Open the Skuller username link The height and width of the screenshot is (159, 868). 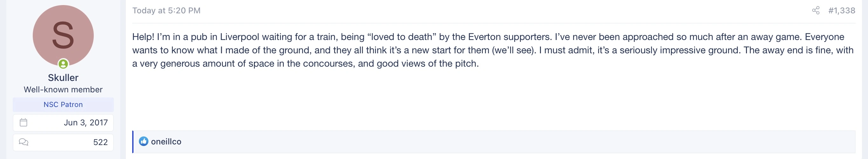point(63,78)
